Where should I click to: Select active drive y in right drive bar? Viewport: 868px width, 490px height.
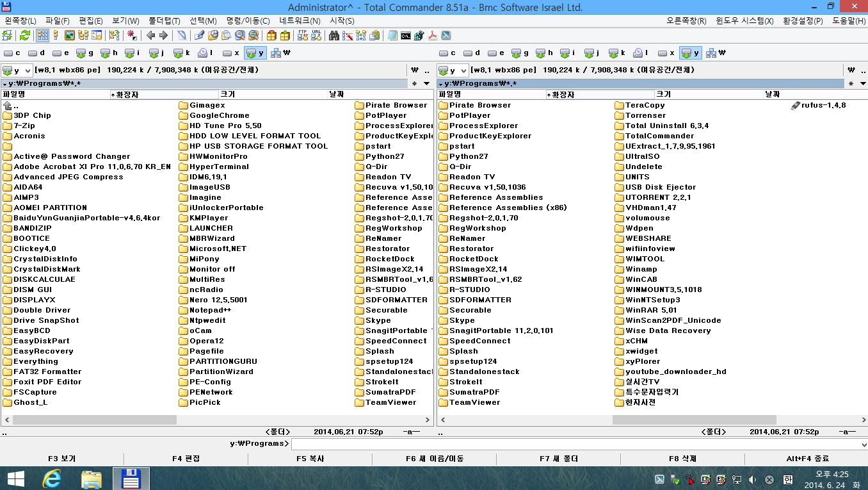click(691, 53)
